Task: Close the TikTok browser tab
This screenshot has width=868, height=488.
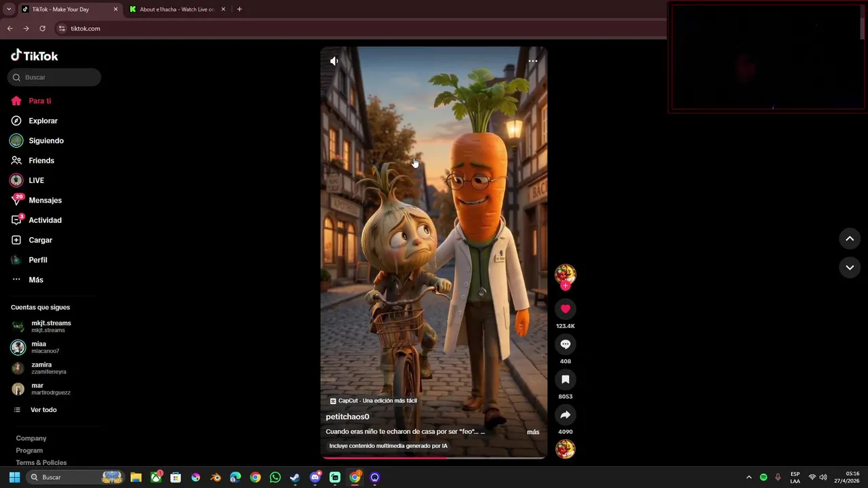Action: [x=115, y=9]
